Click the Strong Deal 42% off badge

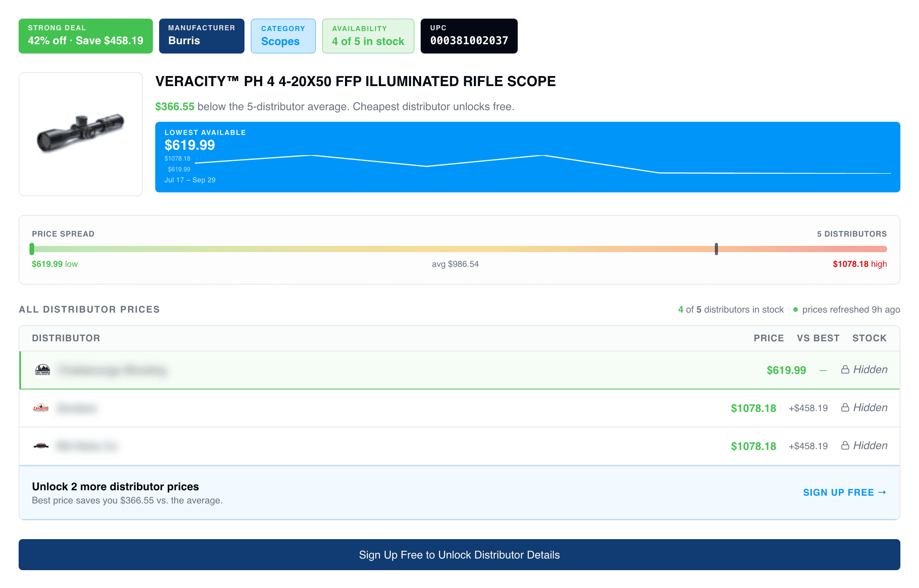pyautogui.click(x=86, y=36)
